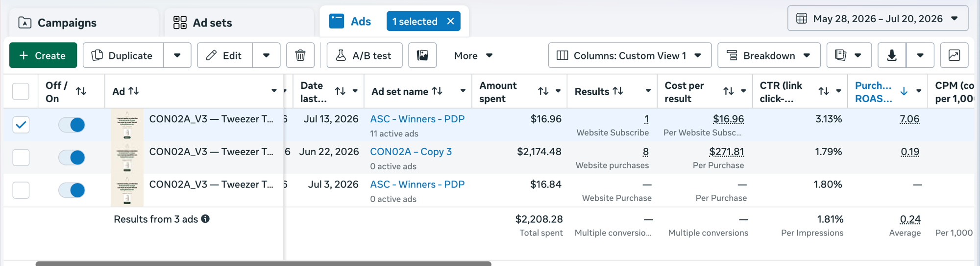Open the Edit options dropdown arrow

(267, 55)
